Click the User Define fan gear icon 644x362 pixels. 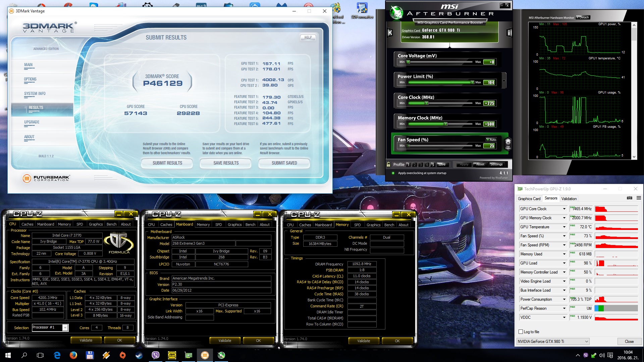(508, 143)
